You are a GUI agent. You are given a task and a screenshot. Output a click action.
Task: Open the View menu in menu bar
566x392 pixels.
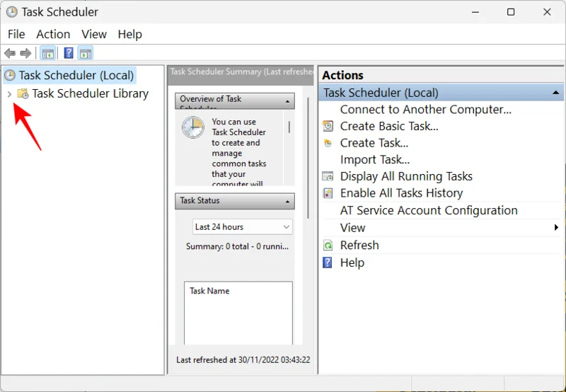point(94,34)
